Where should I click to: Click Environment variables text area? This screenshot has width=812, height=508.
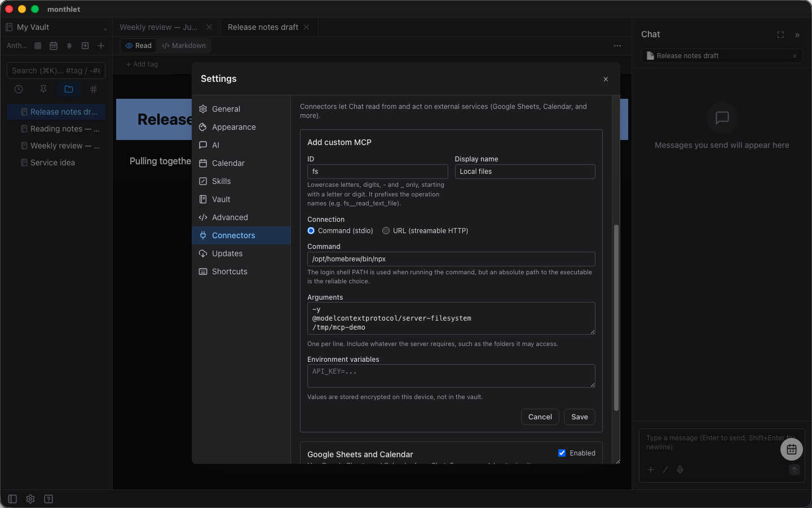point(451,376)
